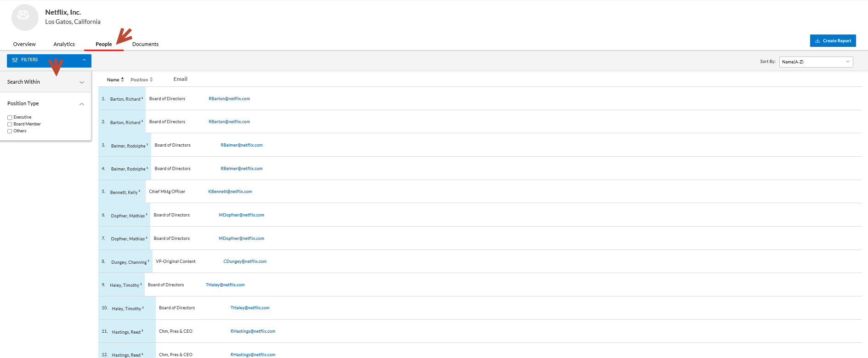Open the Sort By Name(A-Z) dropdown

816,62
